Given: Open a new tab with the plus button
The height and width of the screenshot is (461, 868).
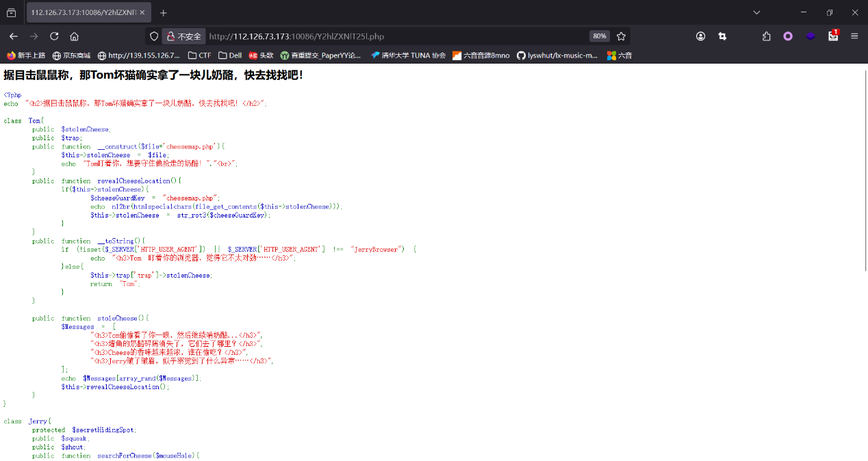Looking at the screenshot, I should [163, 12].
